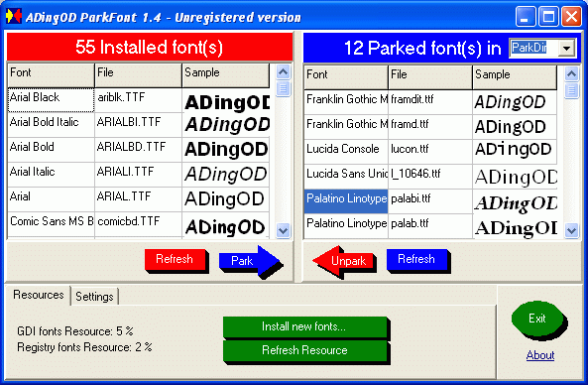
Task: Click l_10646.ttf file cell
Action: tap(430, 176)
